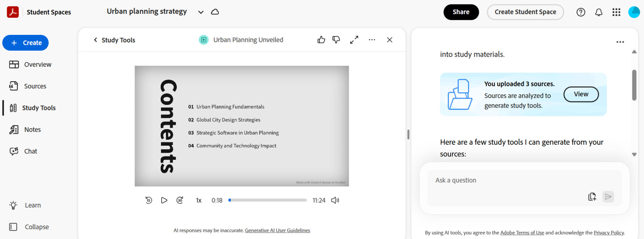This screenshot has height=239, width=644.
Task: Click the chat panel scrollbar thumb
Action: 634,85
